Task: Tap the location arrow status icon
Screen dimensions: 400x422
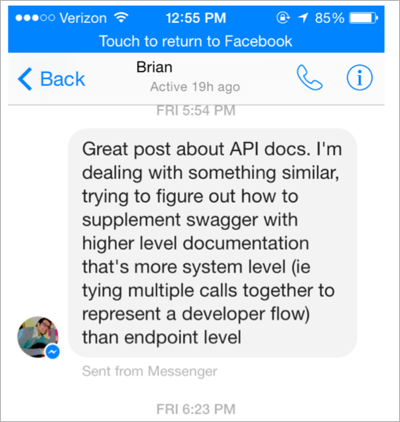Action: point(303,18)
